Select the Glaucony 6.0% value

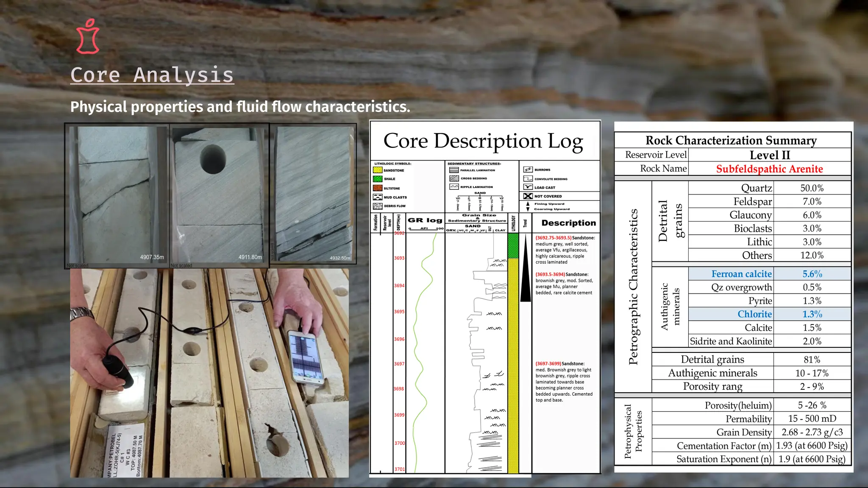812,215
